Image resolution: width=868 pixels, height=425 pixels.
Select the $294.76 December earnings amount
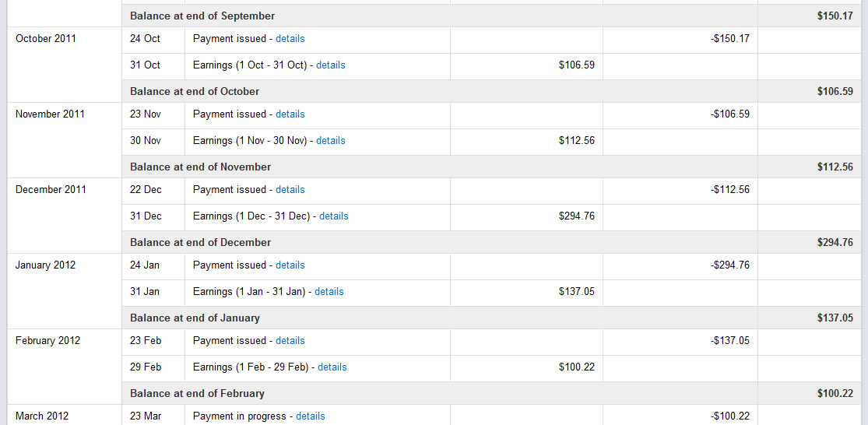pos(577,216)
